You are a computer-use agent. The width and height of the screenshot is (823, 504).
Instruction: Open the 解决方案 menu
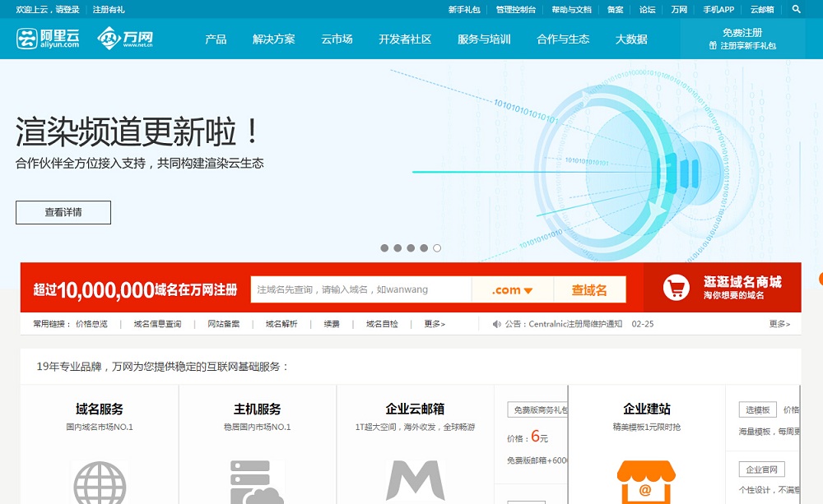tap(273, 39)
